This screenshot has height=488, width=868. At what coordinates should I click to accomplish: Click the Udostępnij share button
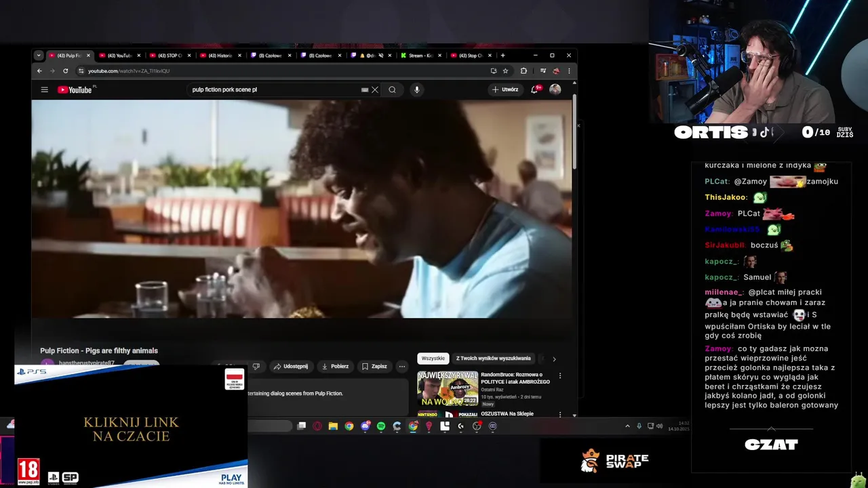tap(291, 367)
